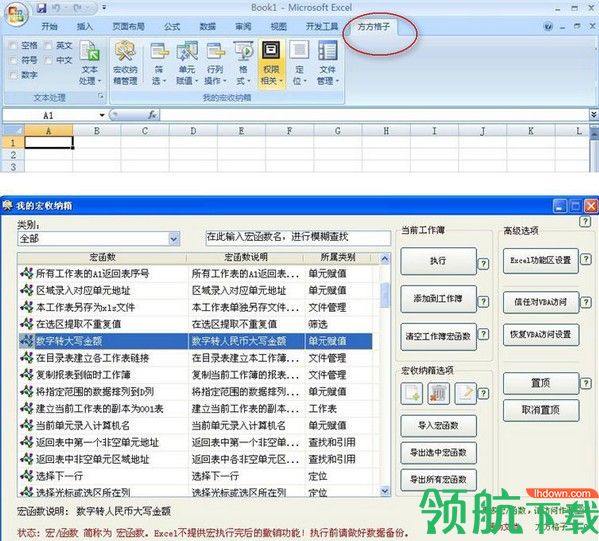Click the 执行 button
The width and height of the screenshot is (599, 541).
pyautogui.click(x=438, y=261)
